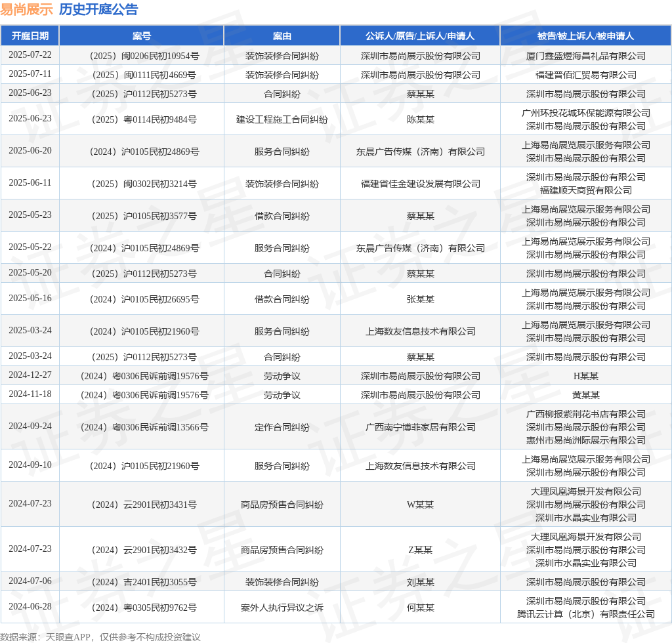Select plaintiff 福建省佳金建设发展有限公司
Screen dimensions: 672x643
click(x=421, y=184)
